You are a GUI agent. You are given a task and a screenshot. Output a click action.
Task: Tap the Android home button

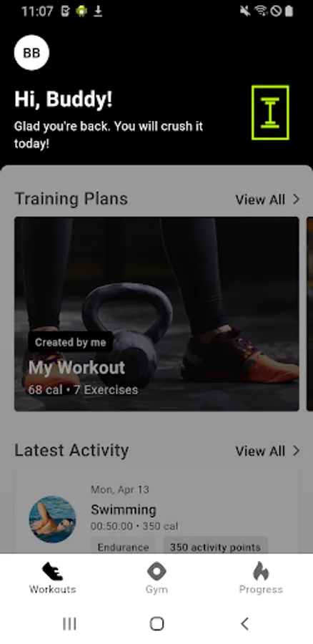click(x=156, y=624)
